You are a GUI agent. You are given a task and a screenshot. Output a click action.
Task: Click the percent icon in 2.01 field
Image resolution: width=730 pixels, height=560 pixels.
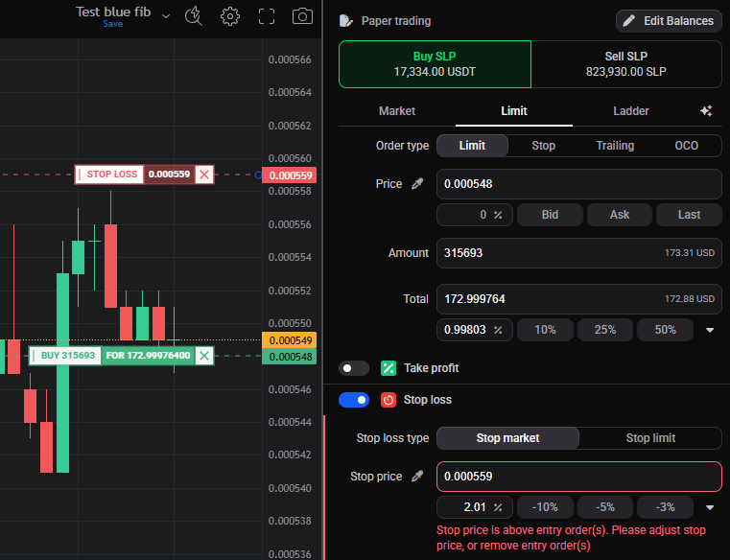(x=498, y=507)
